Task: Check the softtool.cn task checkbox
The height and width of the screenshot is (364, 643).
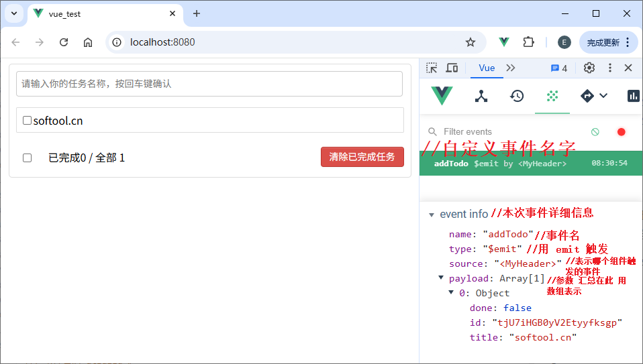Action: point(28,121)
